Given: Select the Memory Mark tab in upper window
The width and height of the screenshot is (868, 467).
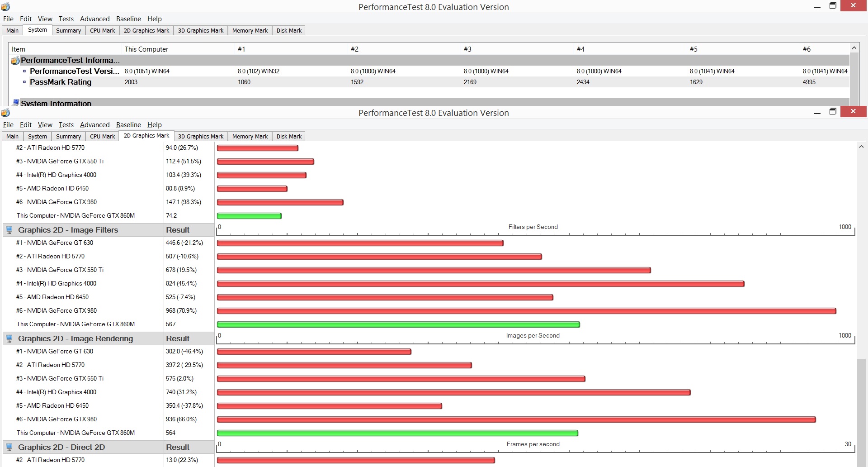Looking at the screenshot, I should [250, 30].
